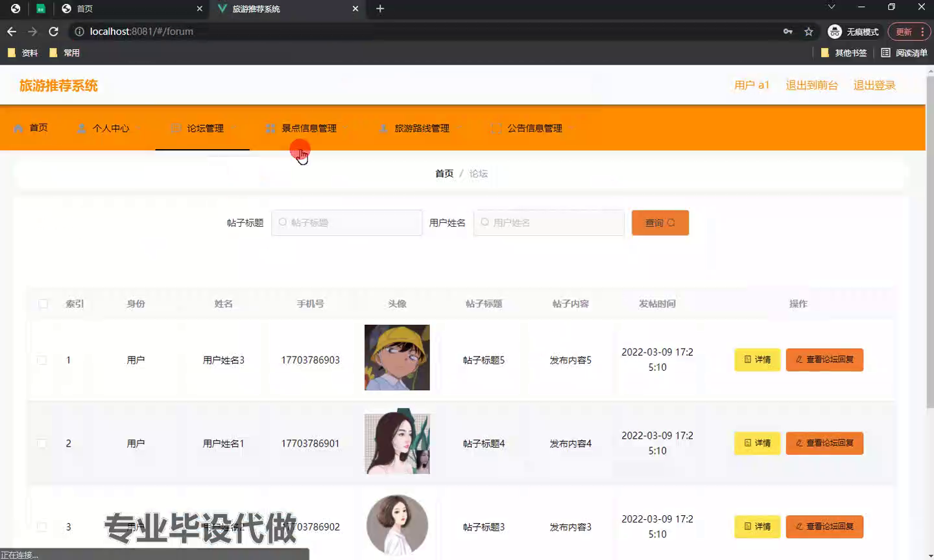This screenshot has height=560, width=934.
Task: Click the 退出登录 link
Action: (x=874, y=85)
